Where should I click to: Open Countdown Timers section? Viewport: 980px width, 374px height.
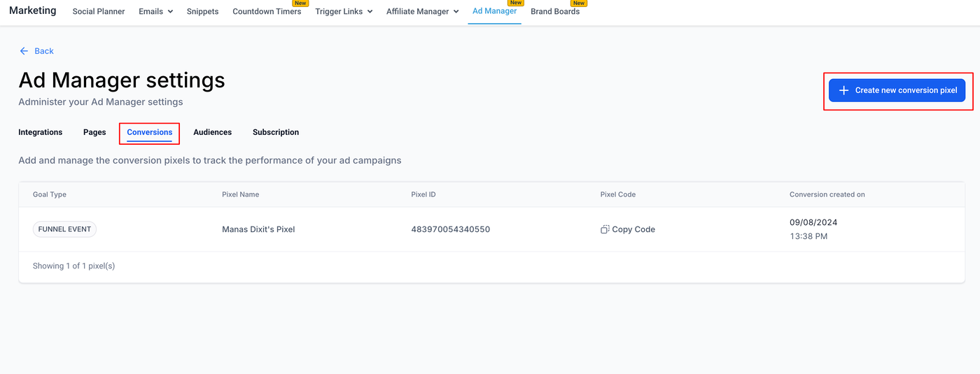tap(267, 11)
